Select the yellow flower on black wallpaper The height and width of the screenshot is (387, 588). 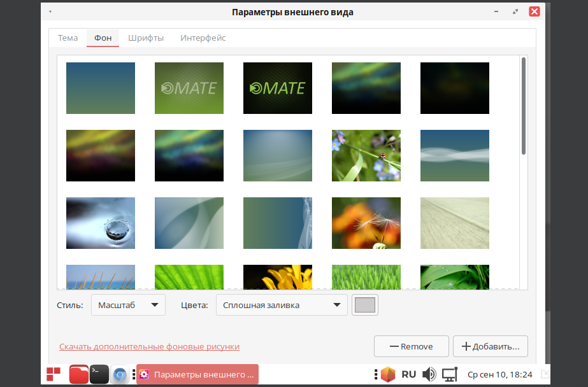278,277
